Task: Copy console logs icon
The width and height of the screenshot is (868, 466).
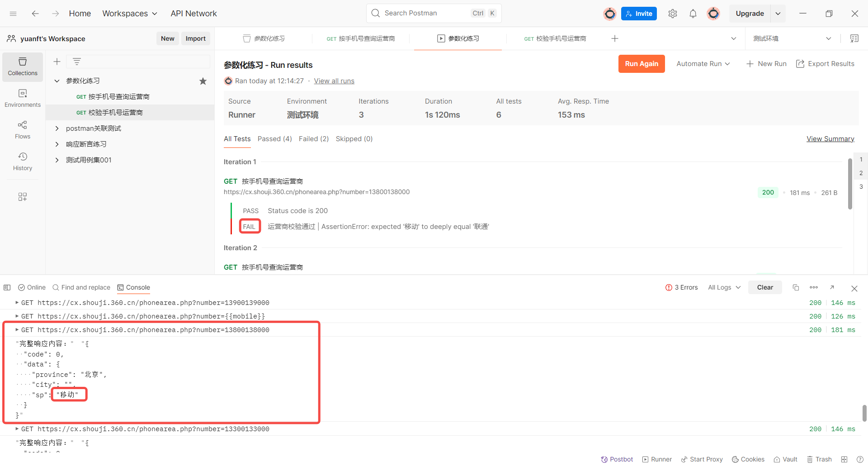Action: 796,288
